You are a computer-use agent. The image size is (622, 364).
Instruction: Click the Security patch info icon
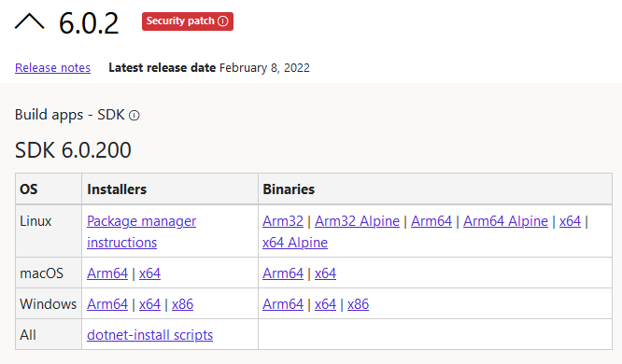click(223, 21)
